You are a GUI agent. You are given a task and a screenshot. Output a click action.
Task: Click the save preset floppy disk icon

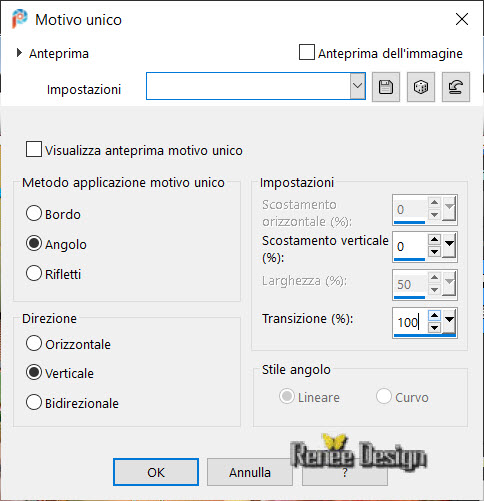coord(386,87)
